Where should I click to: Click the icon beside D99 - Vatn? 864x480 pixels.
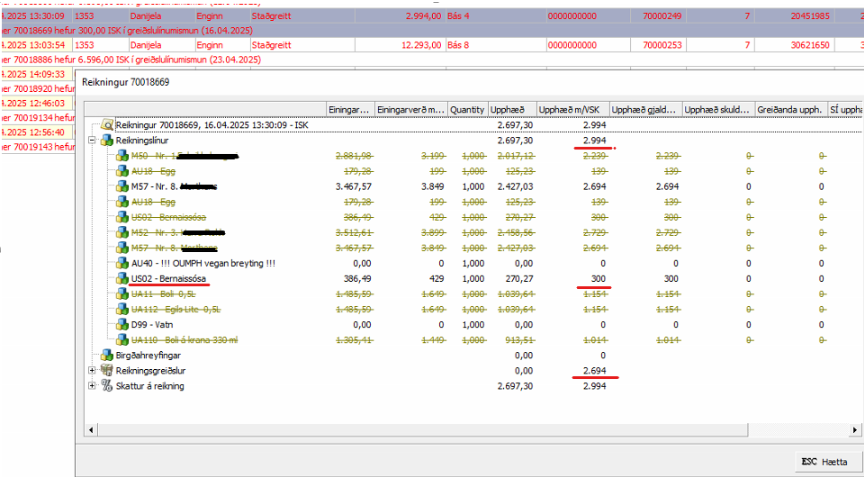click(121, 325)
